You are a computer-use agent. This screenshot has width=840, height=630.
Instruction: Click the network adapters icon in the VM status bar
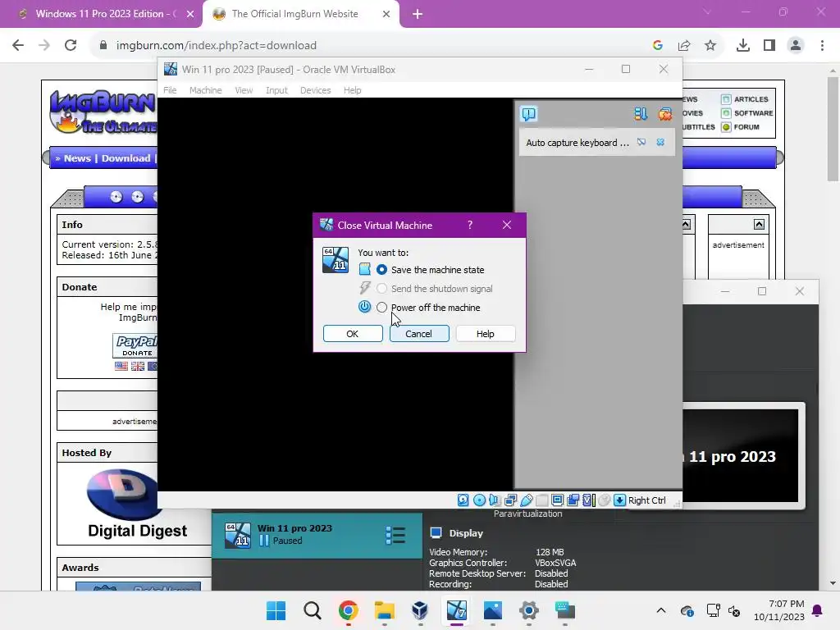tap(510, 500)
